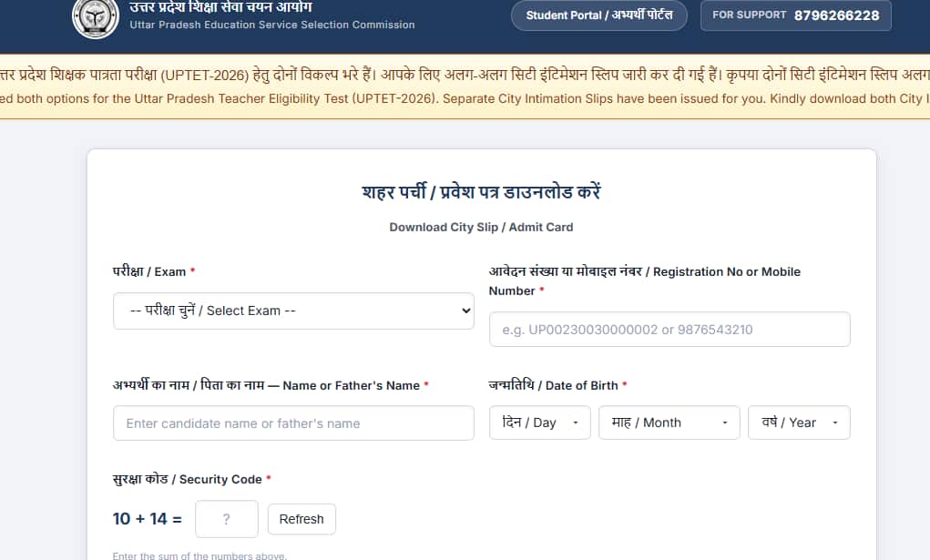Click the For Support phone number badge
The height and width of the screenshot is (560, 930).
point(796,15)
